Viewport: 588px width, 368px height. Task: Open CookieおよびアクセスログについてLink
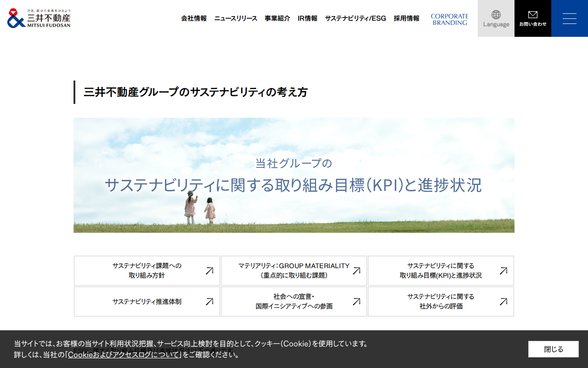pos(123,355)
